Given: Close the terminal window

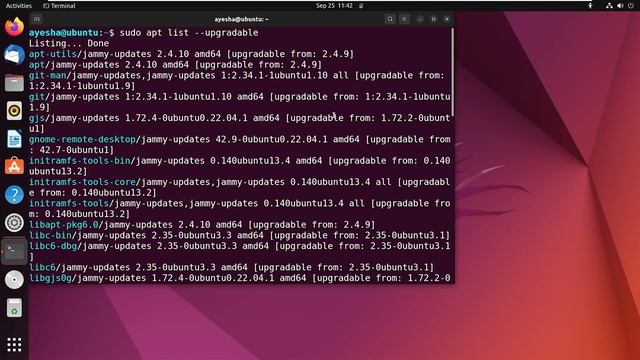Looking at the screenshot, I should pos(447,19).
